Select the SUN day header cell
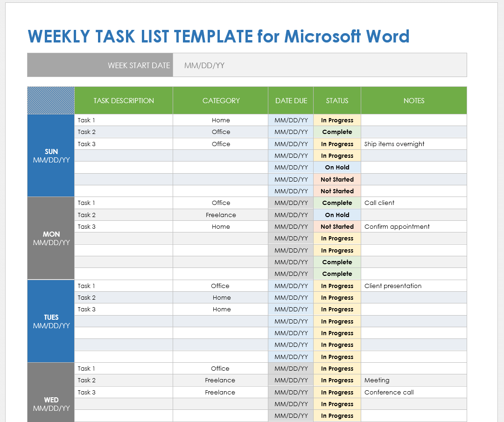504x422 pixels. (50, 155)
